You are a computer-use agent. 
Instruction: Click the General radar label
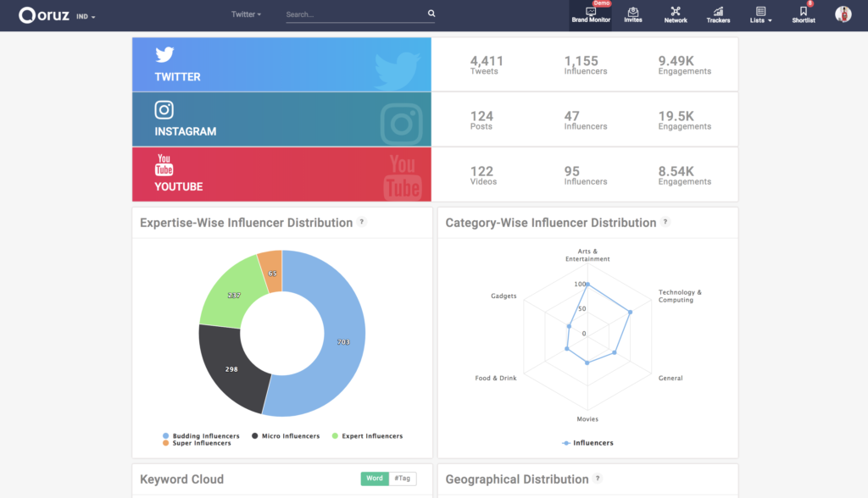point(670,378)
